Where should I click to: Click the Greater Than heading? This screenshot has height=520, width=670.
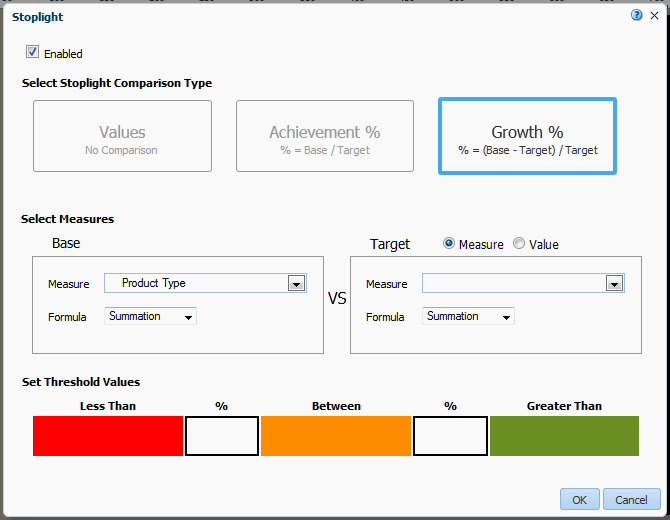tap(564, 406)
